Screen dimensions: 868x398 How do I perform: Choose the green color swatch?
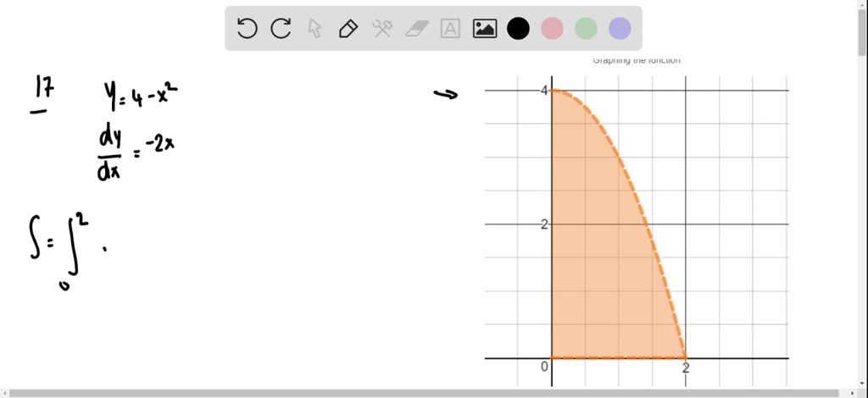(586, 28)
